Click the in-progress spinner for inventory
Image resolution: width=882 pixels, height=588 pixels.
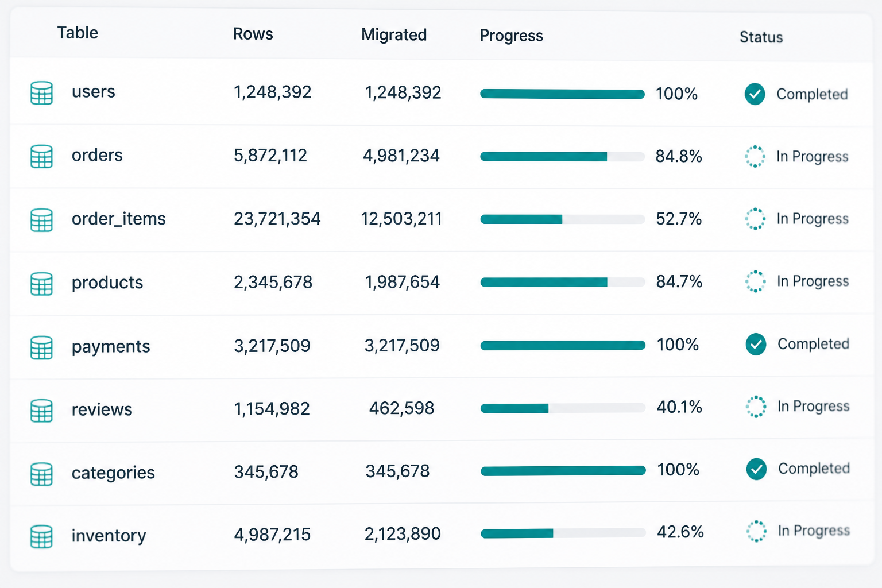(x=757, y=531)
